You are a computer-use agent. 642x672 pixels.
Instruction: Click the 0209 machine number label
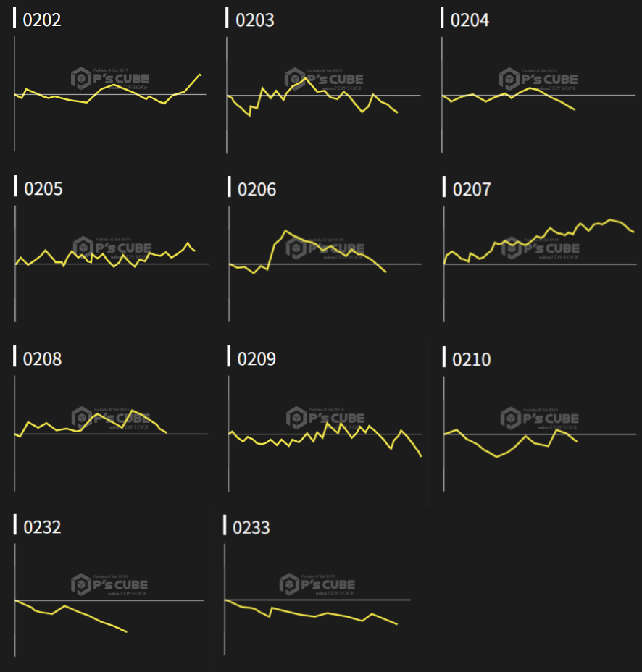tap(257, 359)
